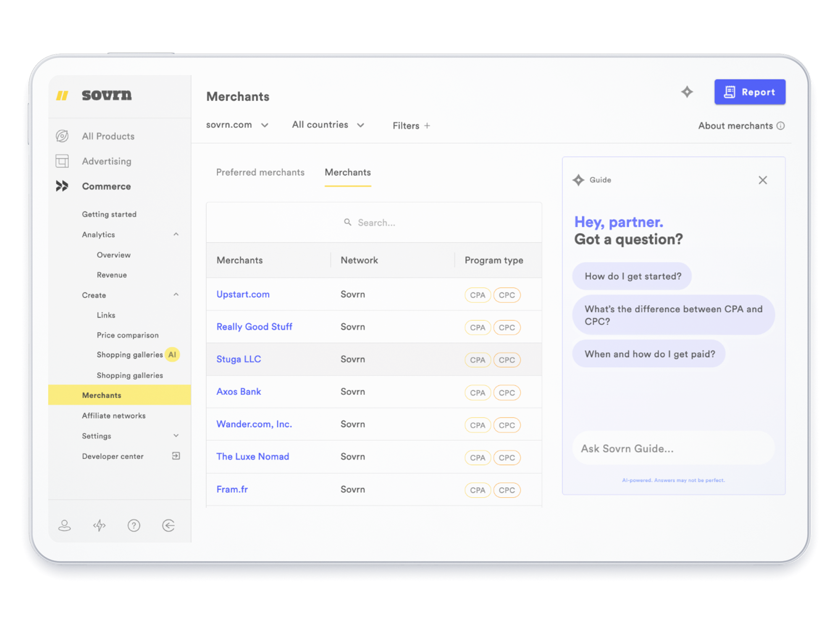The width and height of the screenshot is (840, 630).
Task: Click the back arrow collapse icon in sidebar
Action: (168, 525)
